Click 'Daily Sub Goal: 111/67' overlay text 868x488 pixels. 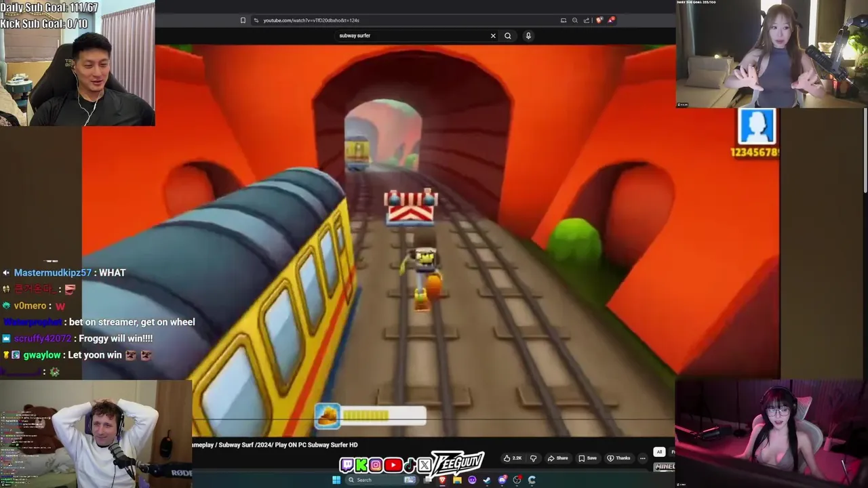coord(49,7)
